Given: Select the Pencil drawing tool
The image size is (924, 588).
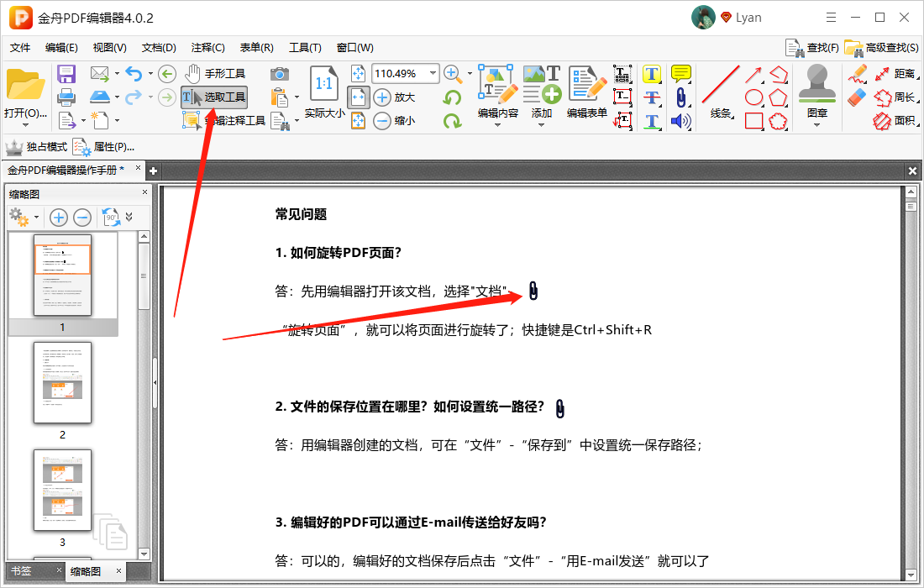Looking at the screenshot, I should 858,74.
